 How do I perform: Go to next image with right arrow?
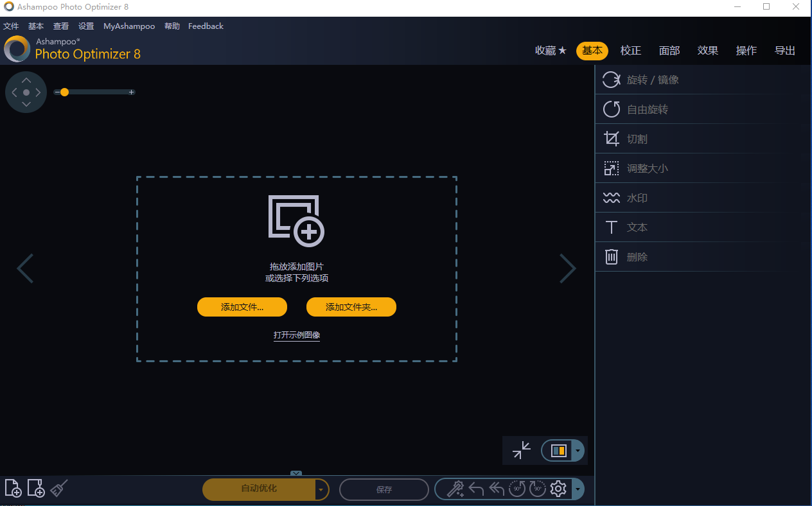568,268
